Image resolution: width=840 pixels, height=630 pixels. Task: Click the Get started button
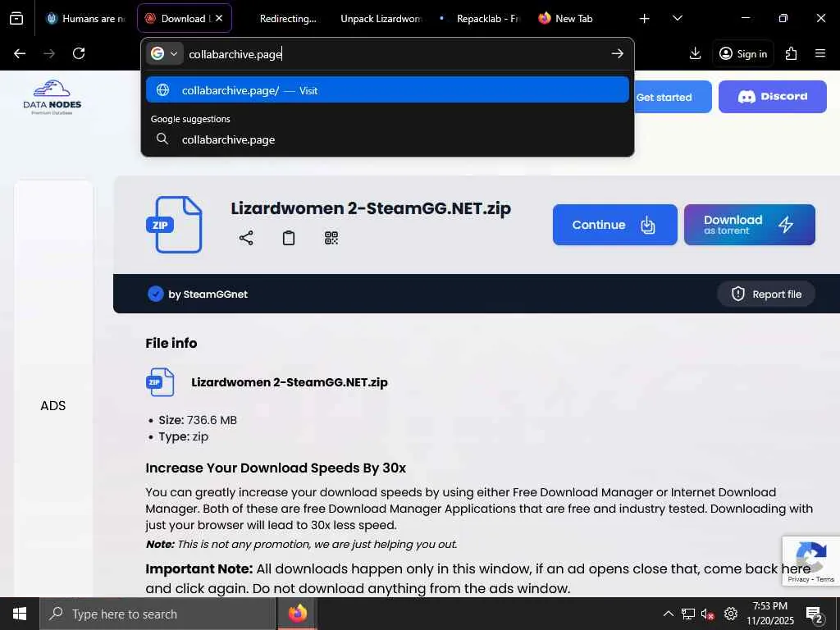[673, 97]
